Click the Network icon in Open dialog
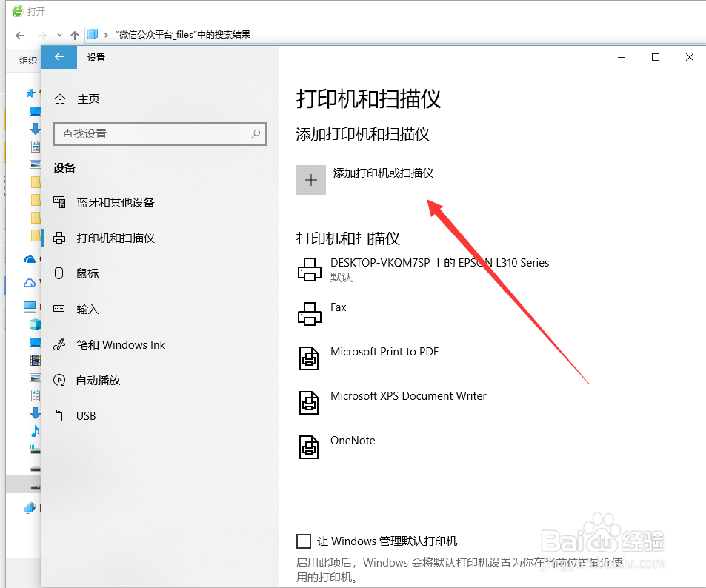This screenshot has width=706, height=588. pos(30,508)
